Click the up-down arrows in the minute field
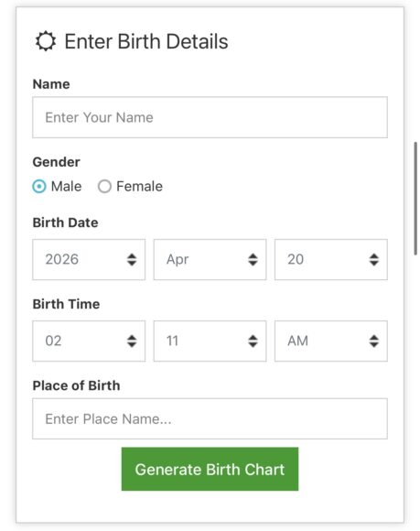The width and height of the screenshot is (420, 531). (x=253, y=341)
